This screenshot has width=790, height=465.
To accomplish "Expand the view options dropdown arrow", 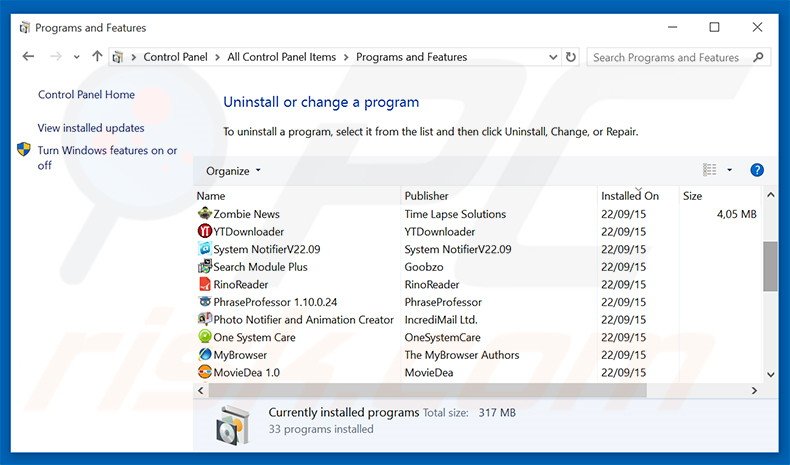I will click(x=729, y=171).
